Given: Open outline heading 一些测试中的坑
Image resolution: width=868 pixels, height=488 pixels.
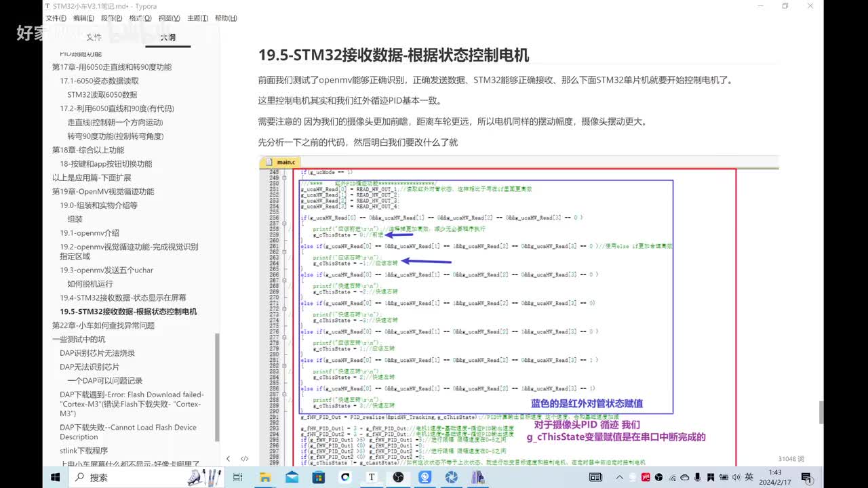Looking at the screenshot, I should (x=79, y=340).
